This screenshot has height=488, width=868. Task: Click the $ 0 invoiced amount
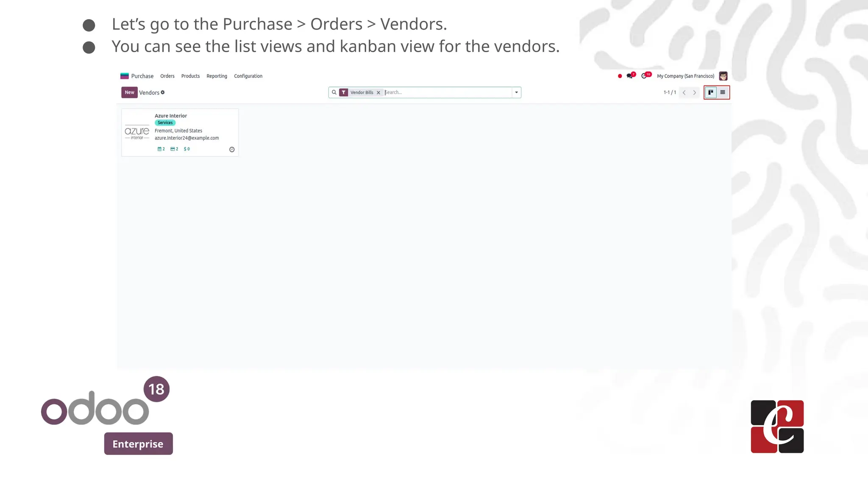coord(187,149)
